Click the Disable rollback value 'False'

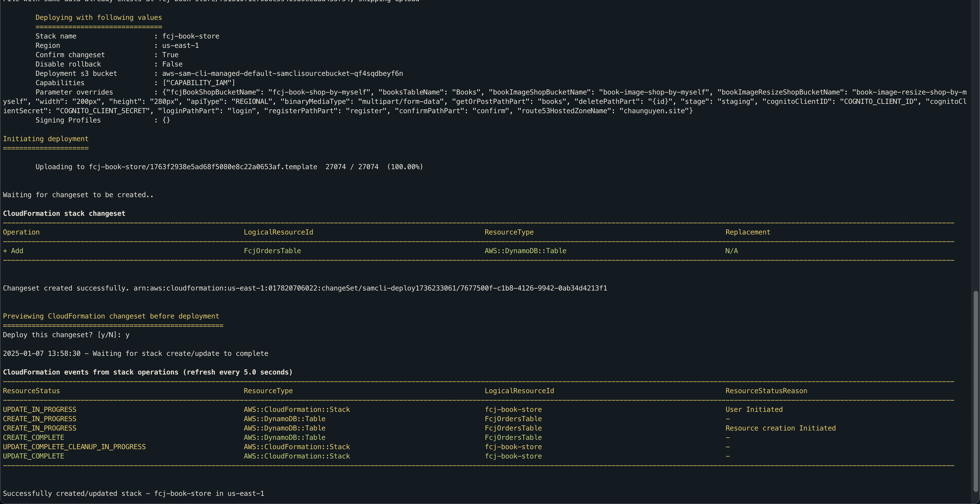[x=172, y=64]
